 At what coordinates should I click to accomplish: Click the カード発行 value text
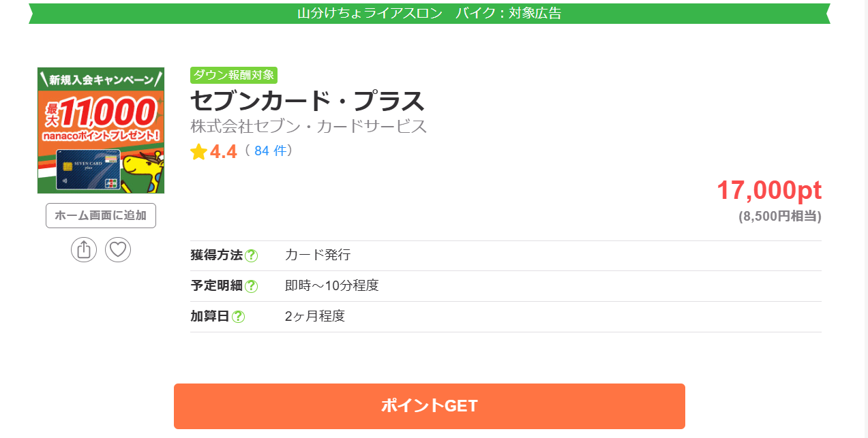tap(318, 255)
